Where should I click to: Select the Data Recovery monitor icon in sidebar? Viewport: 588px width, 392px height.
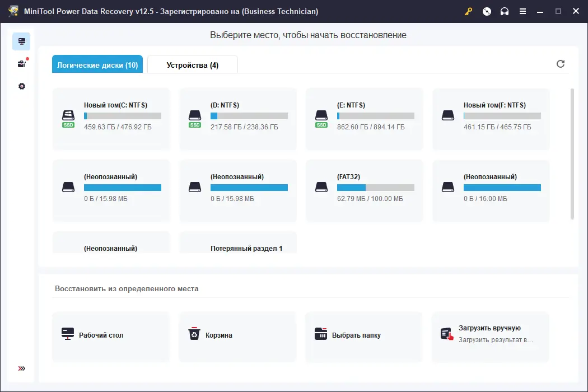[21, 41]
